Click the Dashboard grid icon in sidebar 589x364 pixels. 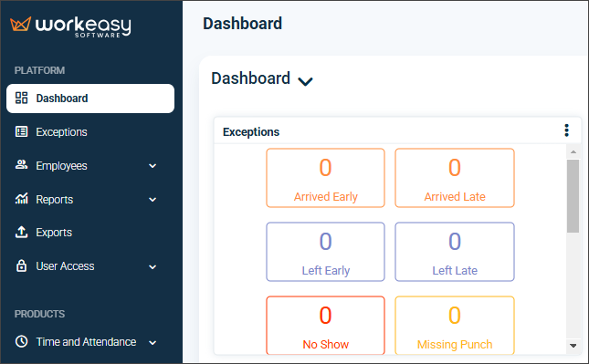(x=21, y=98)
